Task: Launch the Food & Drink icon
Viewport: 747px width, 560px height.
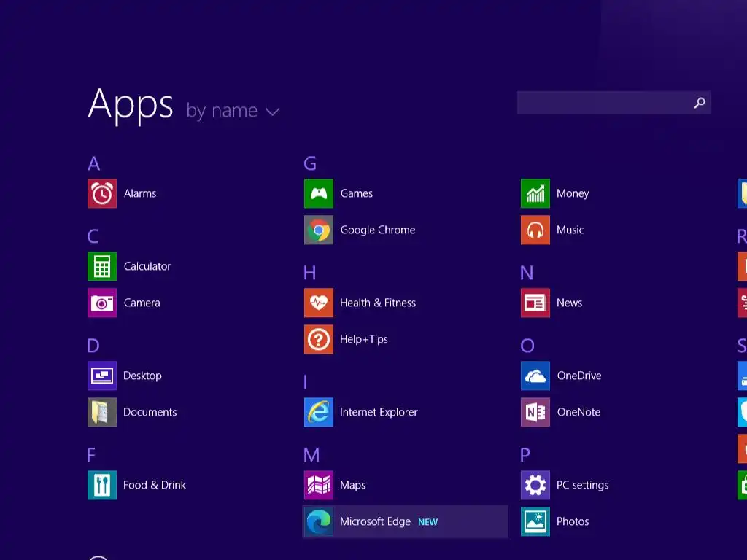Action: pyautogui.click(x=102, y=485)
